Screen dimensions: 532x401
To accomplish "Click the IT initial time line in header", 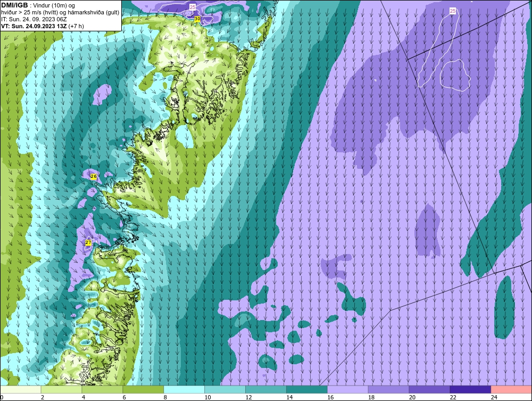I will pyautogui.click(x=34, y=19).
